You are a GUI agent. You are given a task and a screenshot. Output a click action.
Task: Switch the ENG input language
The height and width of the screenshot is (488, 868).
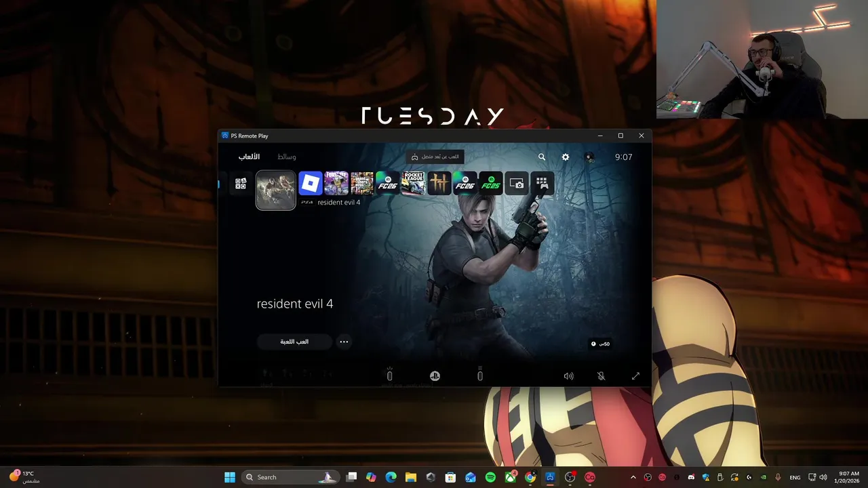click(795, 477)
